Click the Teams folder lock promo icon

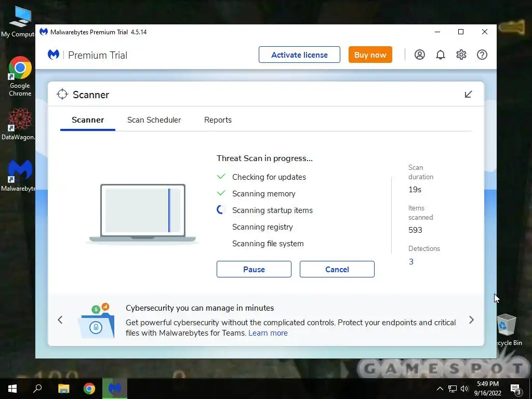click(x=96, y=321)
